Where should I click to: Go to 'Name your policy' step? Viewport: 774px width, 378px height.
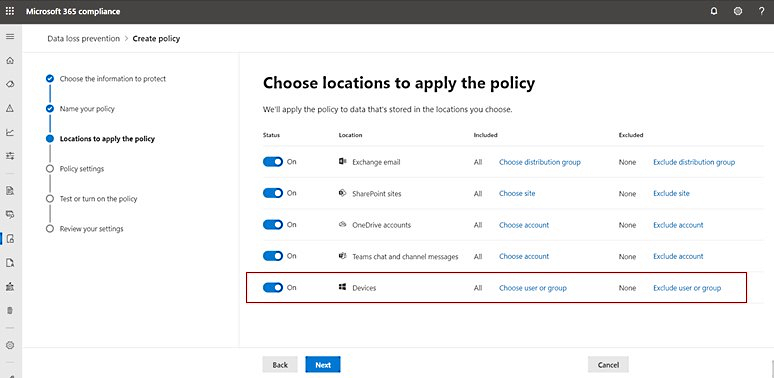click(87, 109)
